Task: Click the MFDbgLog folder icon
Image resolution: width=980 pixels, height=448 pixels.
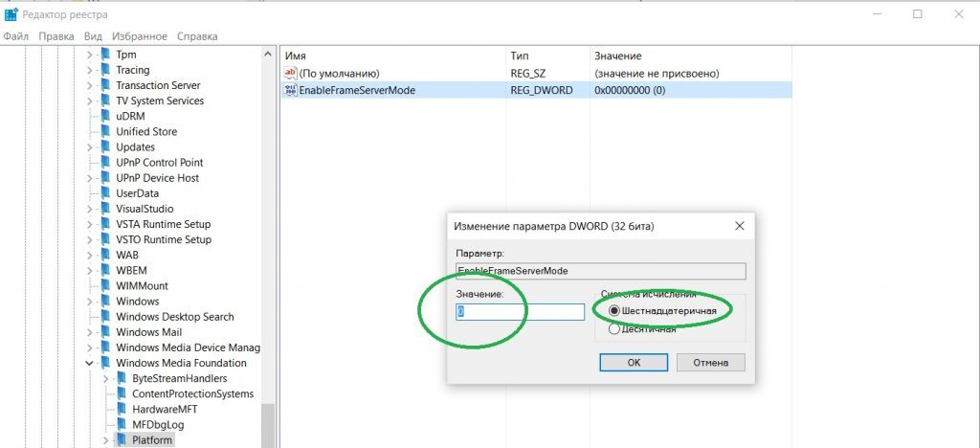Action: coord(122,424)
